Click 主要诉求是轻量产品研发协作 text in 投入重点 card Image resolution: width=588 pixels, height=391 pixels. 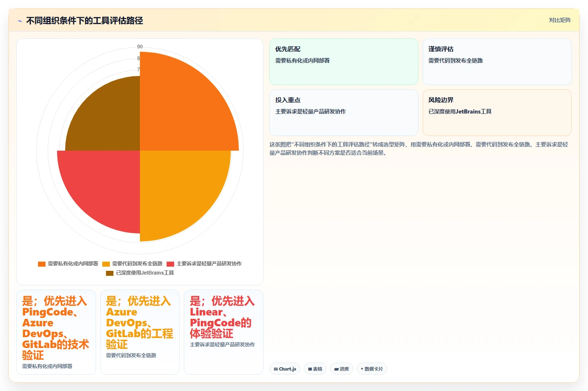(310, 111)
